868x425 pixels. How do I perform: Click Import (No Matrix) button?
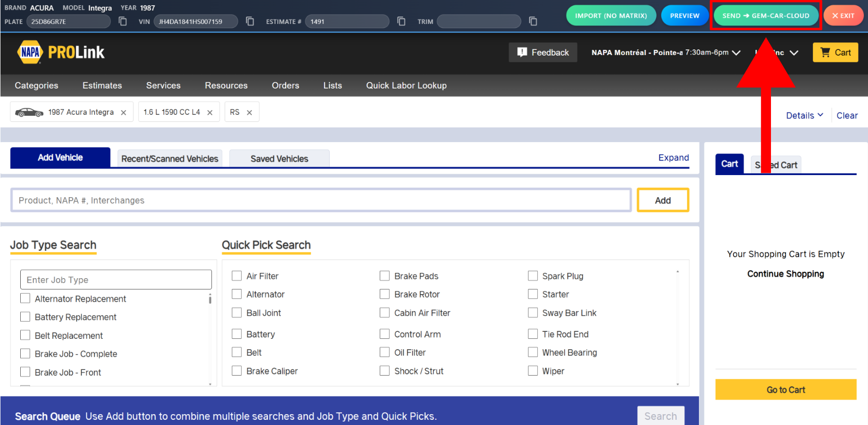(x=611, y=16)
